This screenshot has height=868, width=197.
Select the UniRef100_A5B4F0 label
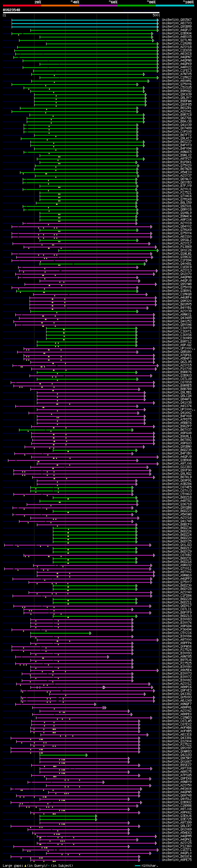177,358
